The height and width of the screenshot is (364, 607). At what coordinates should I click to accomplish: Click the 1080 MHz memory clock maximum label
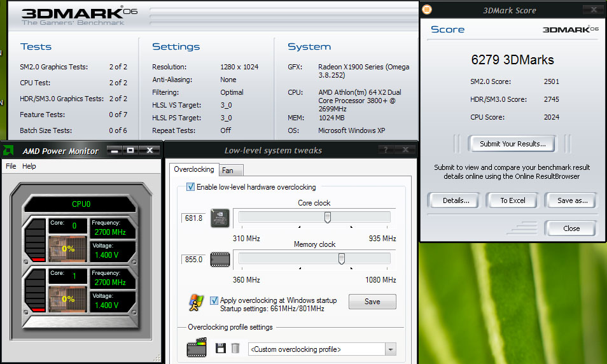380,280
